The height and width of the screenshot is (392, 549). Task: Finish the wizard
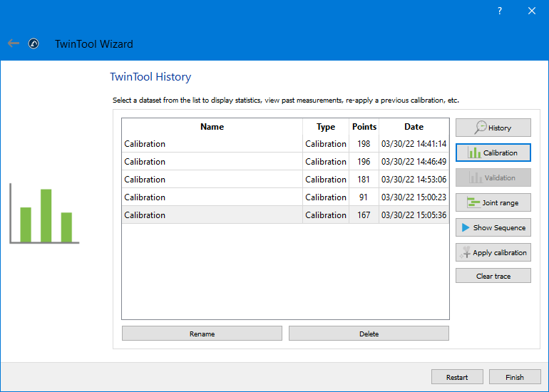pyautogui.click(x=514, y=377)
